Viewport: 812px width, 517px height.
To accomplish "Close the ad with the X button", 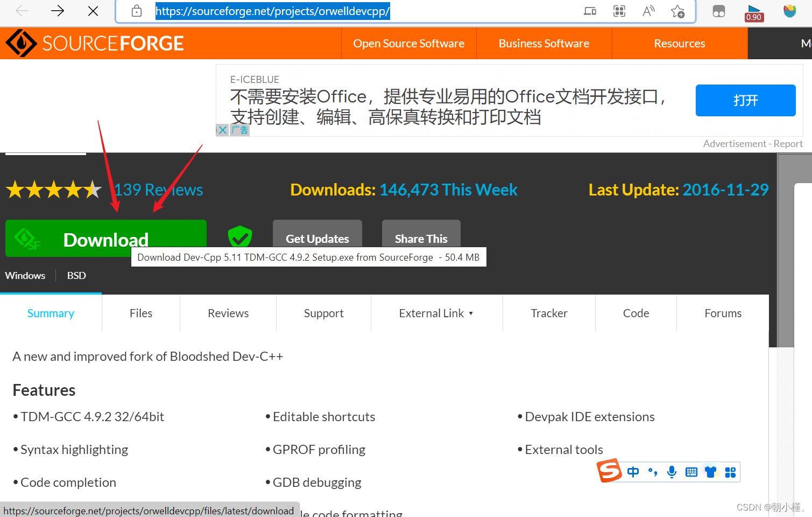I will (x=222, y=130).
